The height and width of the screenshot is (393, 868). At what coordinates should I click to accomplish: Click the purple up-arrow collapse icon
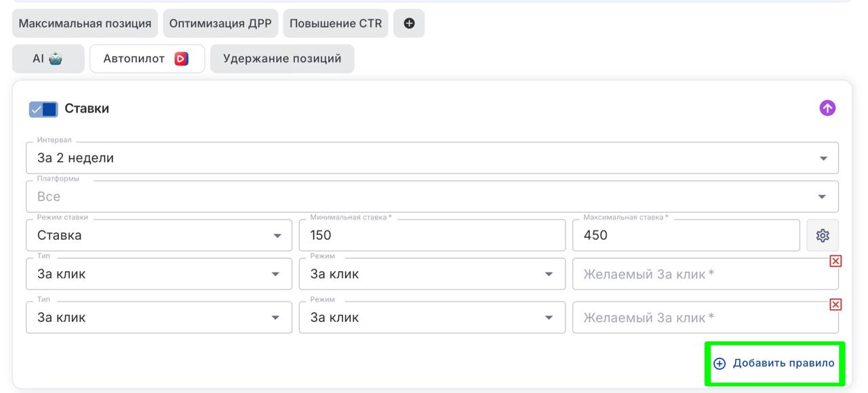(827, 108)
